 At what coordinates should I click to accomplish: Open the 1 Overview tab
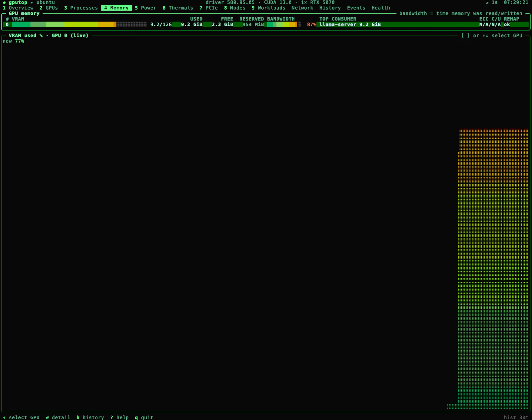tap(18, 8)
